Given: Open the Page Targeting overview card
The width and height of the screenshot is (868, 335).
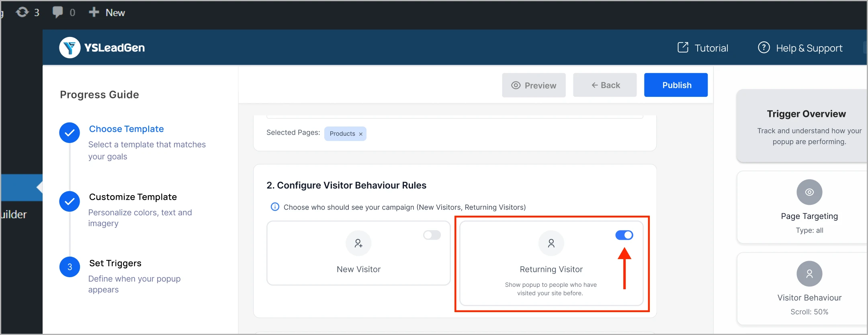Looking at the screenshot, I should point(802,207).
